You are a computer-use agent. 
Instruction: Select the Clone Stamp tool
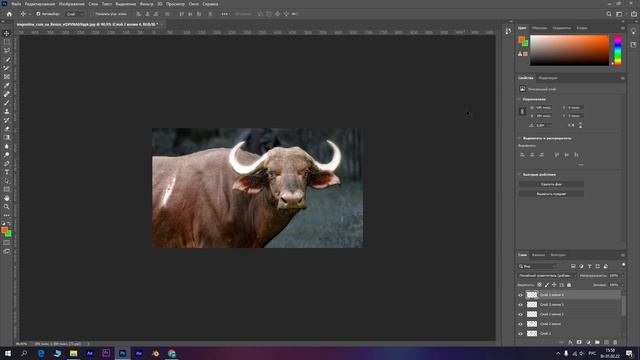[7, 111]
